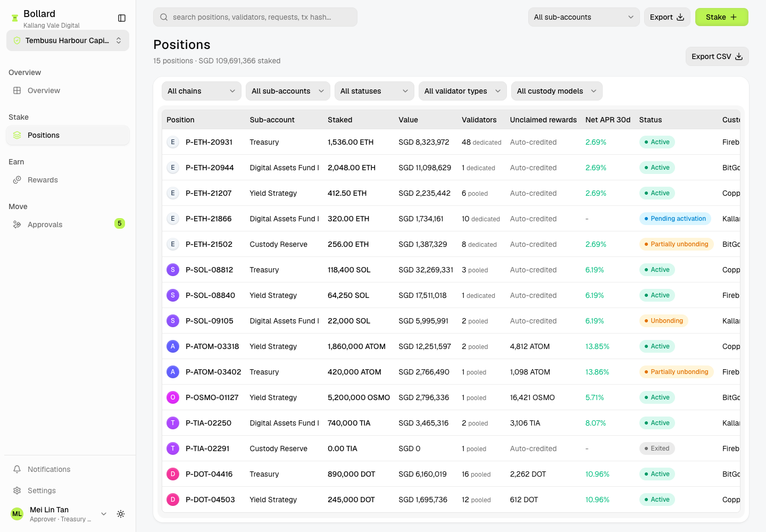766x532 pixels.
Task: Click Exited status of P-TIA-02291
Action: (x=657, y=448)
